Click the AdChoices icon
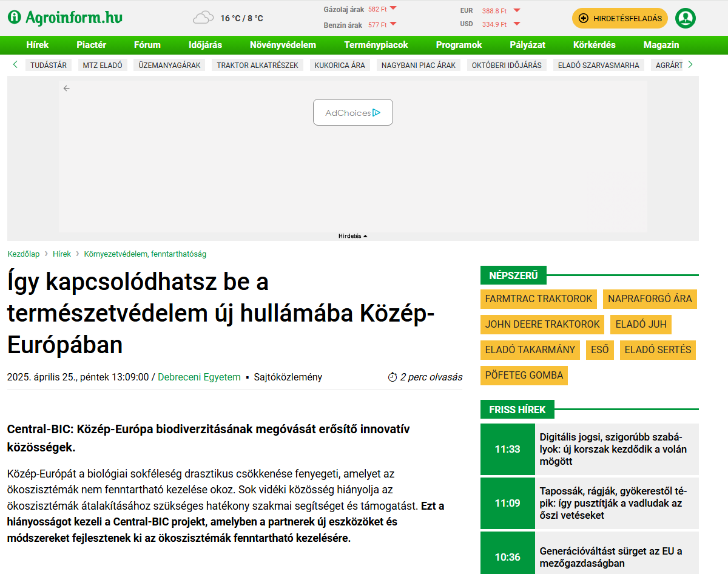The image size is (728, 574). tap(377, 113)
